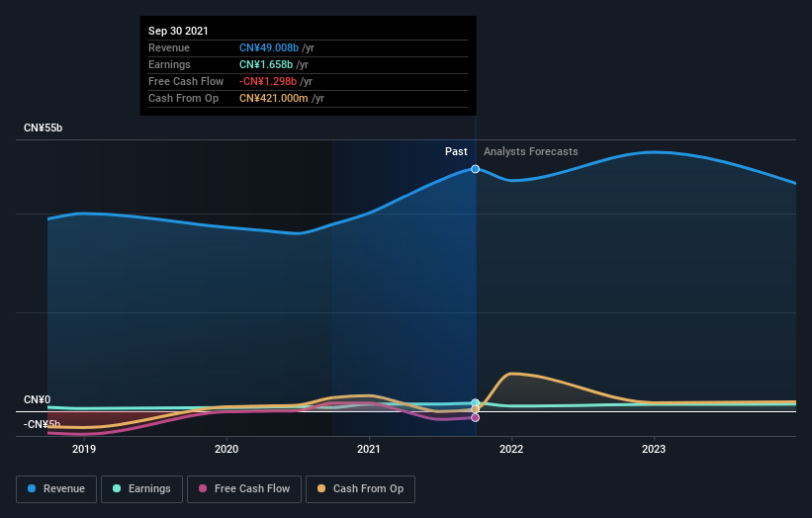Click the orange Cash From Op data point

(x=475, y=409)
